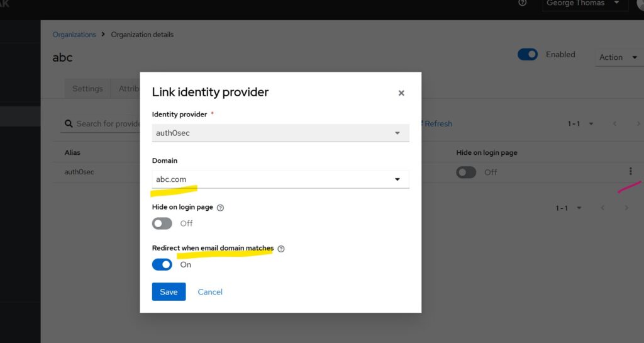Click the help icon in top header

pyautogui.click(x=522, y=3)
